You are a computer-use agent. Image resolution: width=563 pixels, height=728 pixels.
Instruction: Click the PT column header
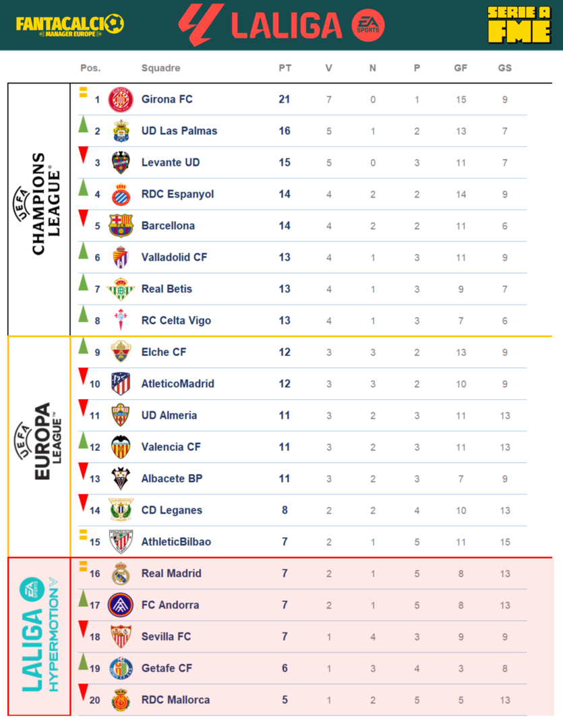(285, 68)
